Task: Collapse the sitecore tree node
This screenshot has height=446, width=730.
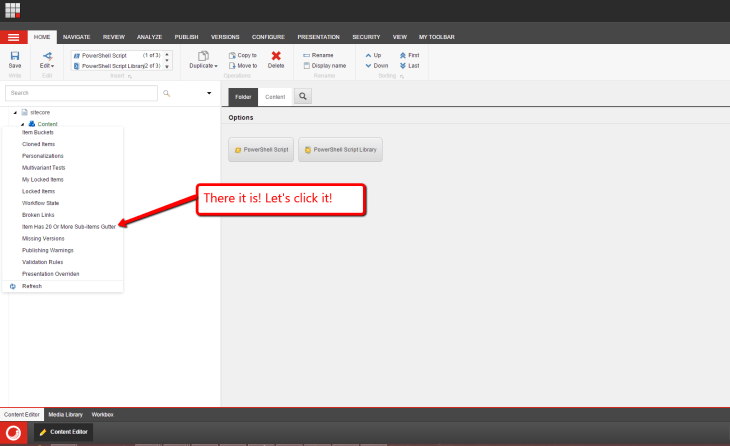Action: tap(15, 112)
